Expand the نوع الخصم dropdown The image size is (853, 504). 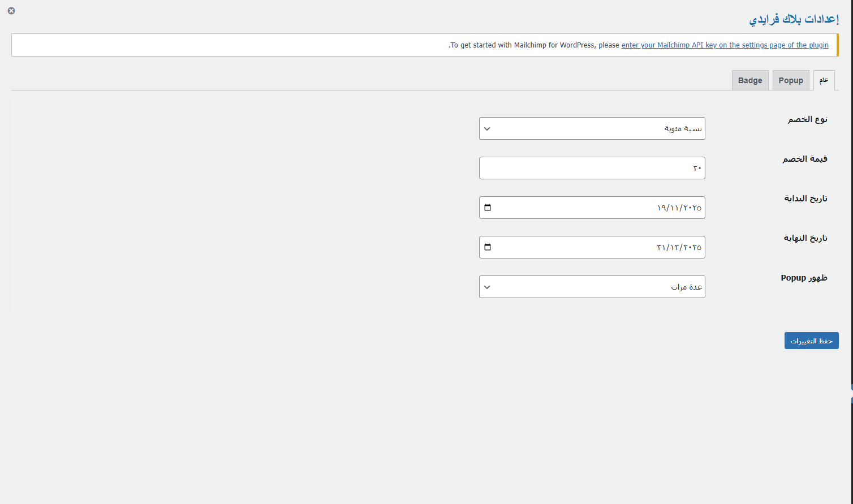click(592, 128)
